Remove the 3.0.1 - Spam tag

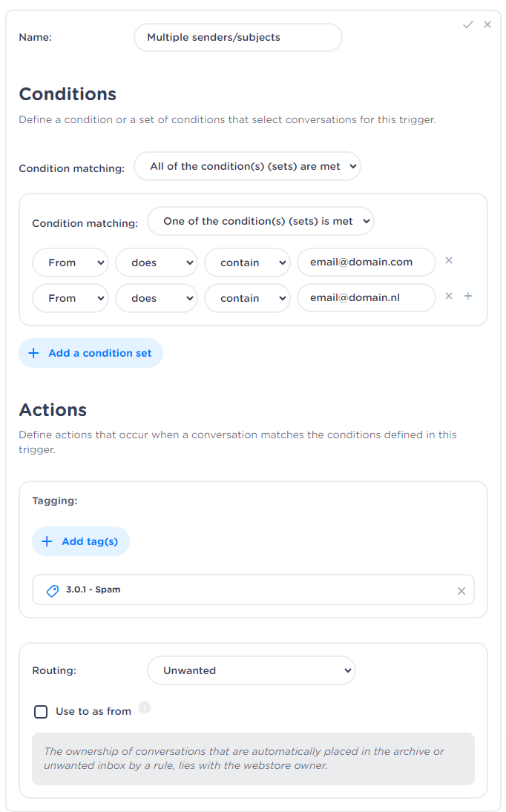[461, 591]
